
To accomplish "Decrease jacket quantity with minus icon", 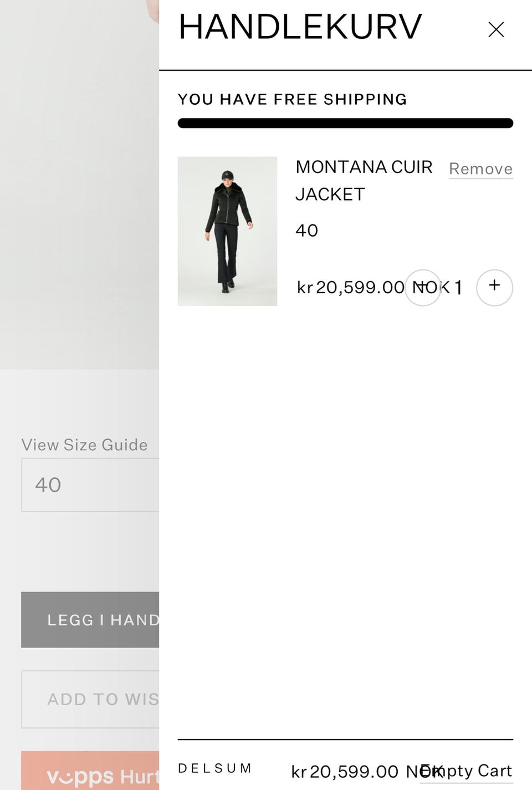I will click(x=423, y=287).
